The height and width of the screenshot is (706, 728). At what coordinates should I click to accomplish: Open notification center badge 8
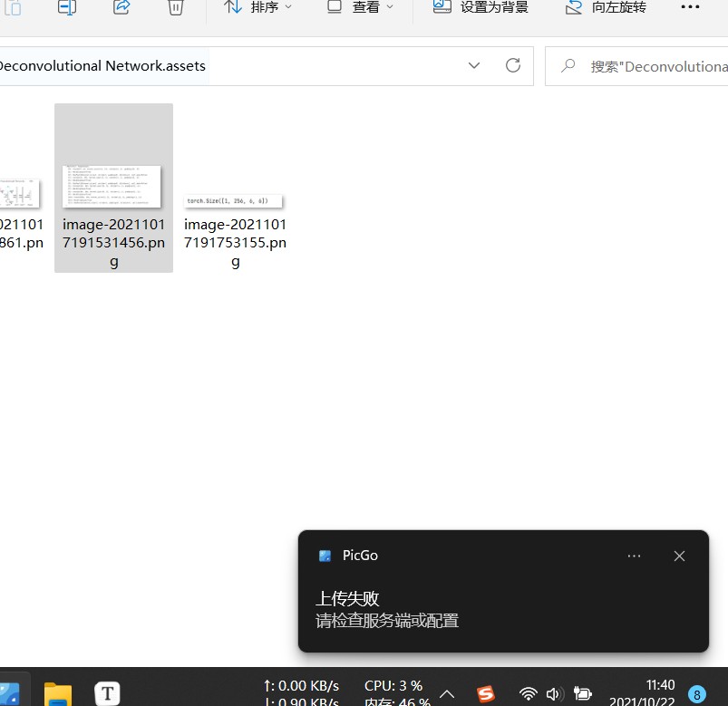[x=696, y=695]
